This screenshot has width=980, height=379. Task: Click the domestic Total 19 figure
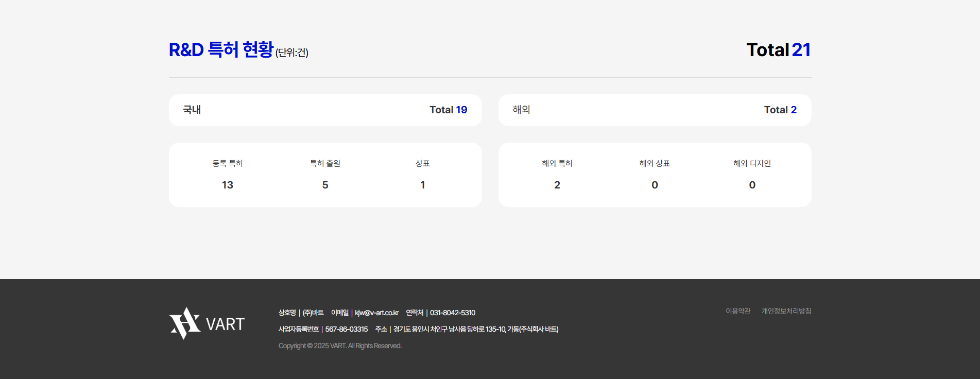click(448, 110)
